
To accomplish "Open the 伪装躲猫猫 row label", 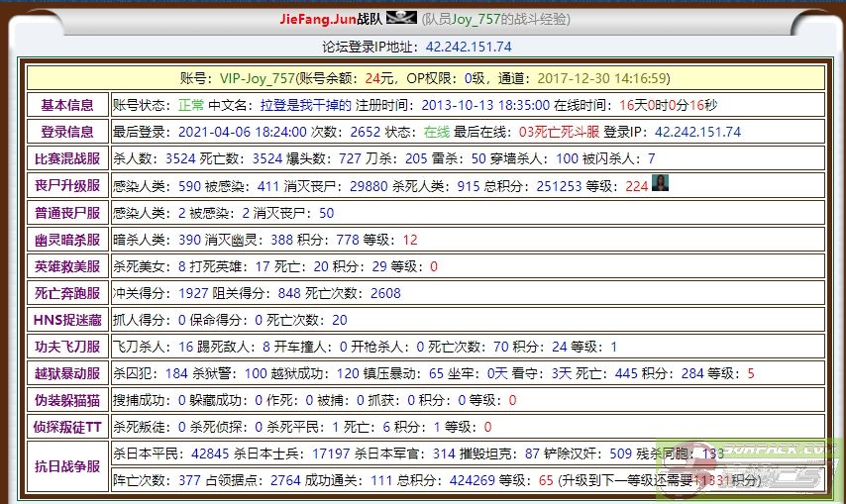I will coord(67,400).
